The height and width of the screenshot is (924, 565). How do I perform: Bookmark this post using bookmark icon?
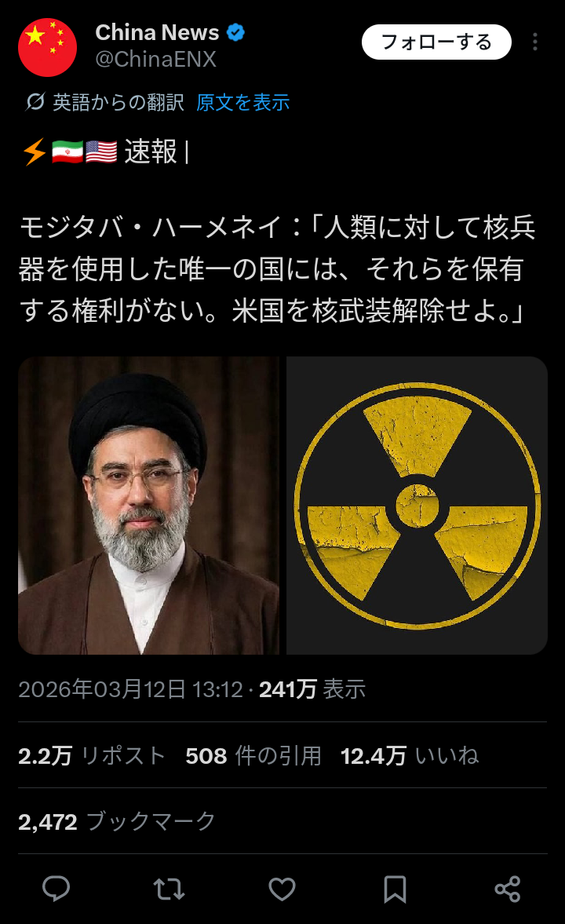pyautogui.click(x=395, y=889)
